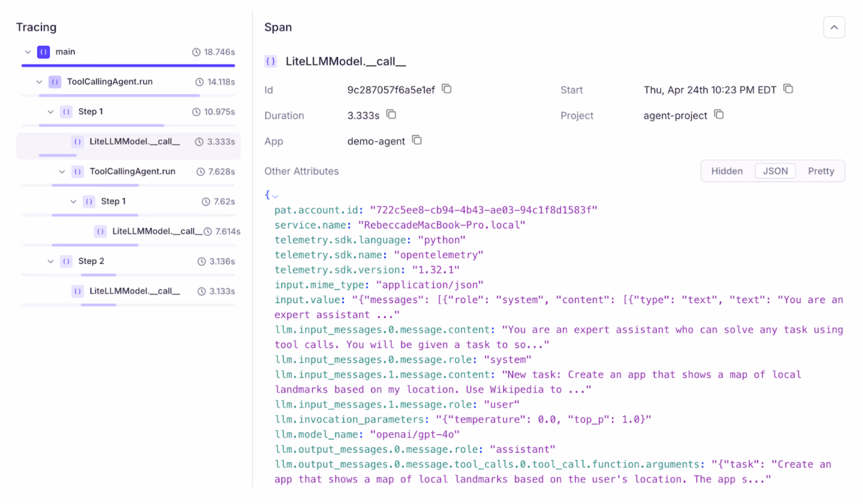Click the clock icon beside 18.746s

click(196, 52)
